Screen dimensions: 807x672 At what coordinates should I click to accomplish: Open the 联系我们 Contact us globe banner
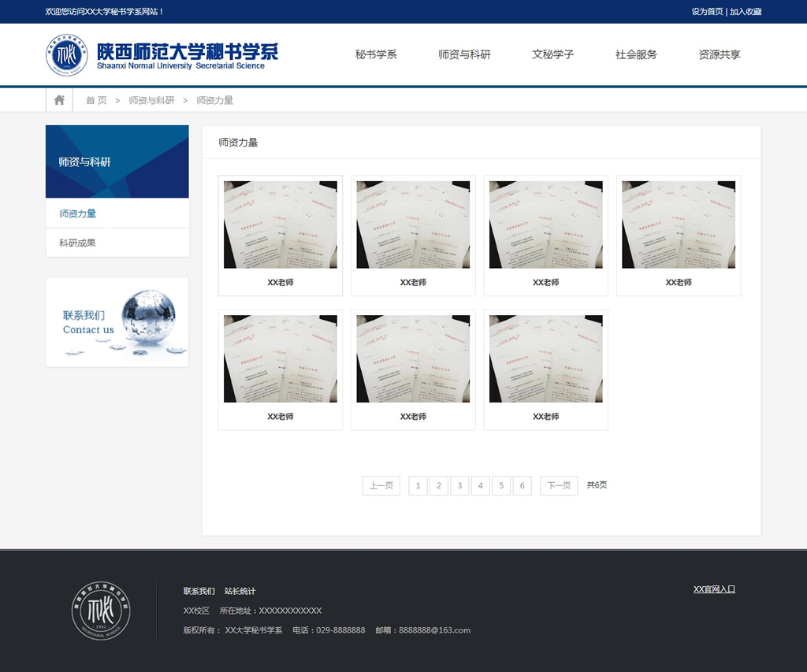(x=117, y=322)
